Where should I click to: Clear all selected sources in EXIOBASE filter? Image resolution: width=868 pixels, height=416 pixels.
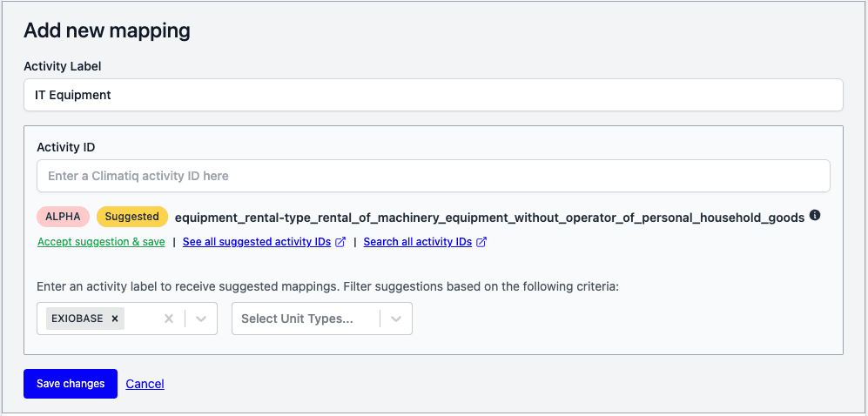coord(170,319)
